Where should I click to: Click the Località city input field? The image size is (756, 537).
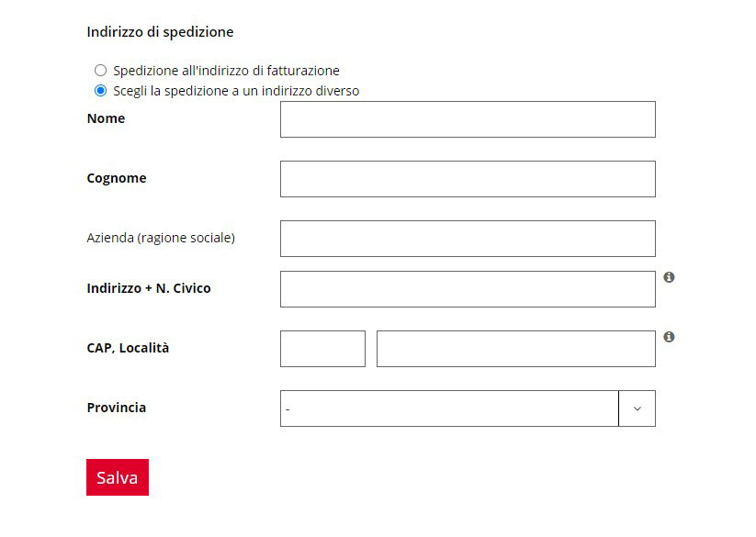(x=516, y=349)
